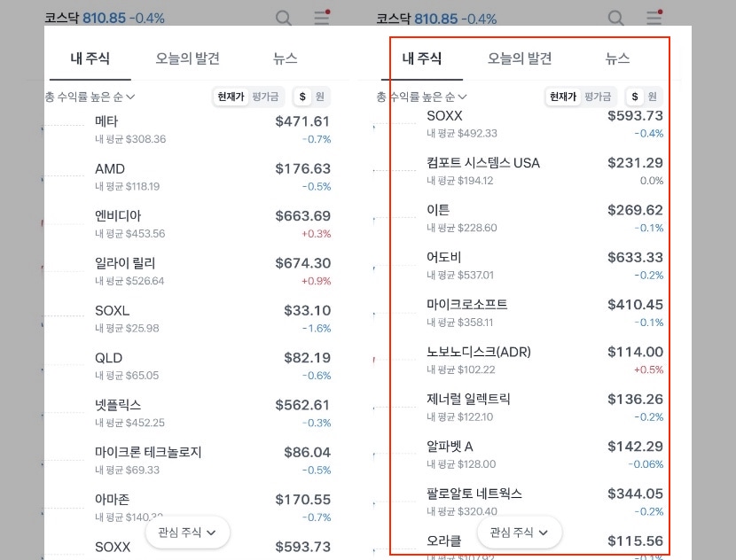Select $ as the currency unit
Viewport: 736px width, 560px height.
(634, 97)
